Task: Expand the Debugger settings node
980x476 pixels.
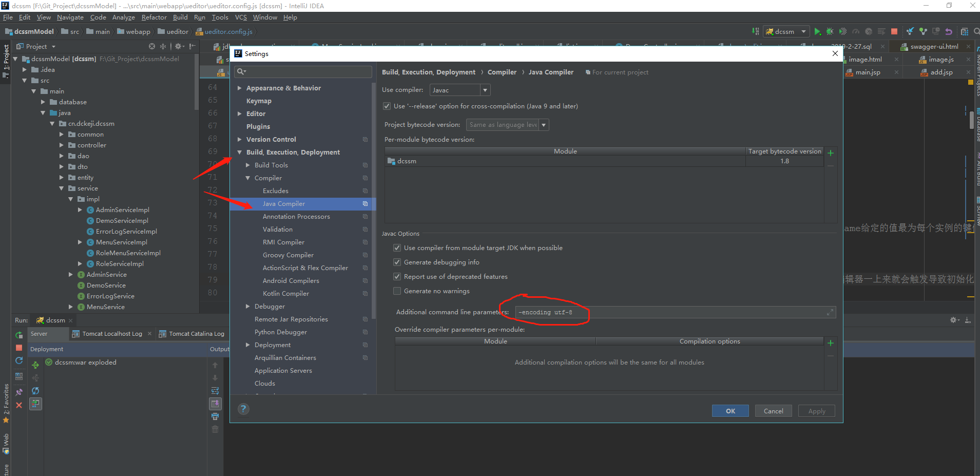Action: (247, 307)
